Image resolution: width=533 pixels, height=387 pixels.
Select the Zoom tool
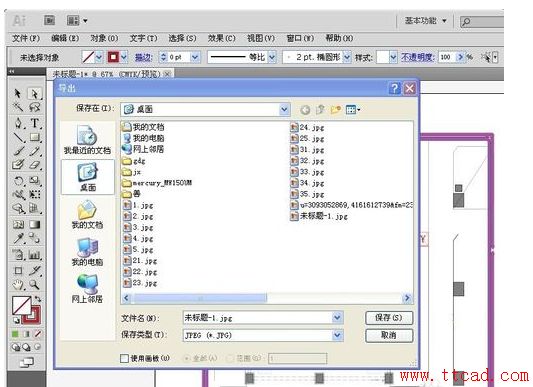click(35, 285)
